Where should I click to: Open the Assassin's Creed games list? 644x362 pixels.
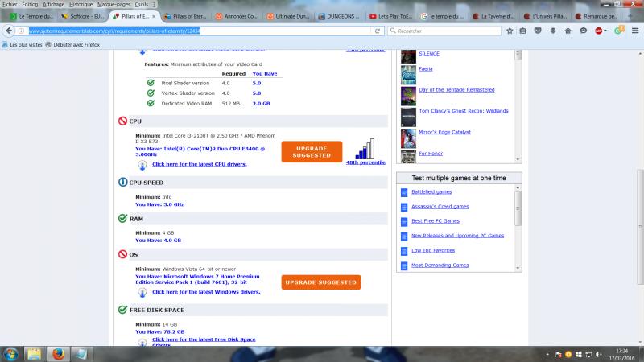coord(440,207)
